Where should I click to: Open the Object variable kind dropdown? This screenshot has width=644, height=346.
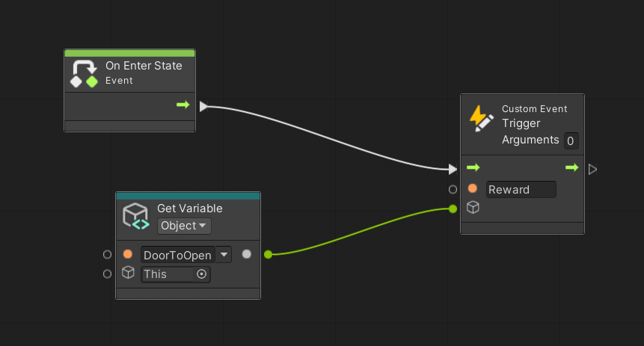coord(184,226)
